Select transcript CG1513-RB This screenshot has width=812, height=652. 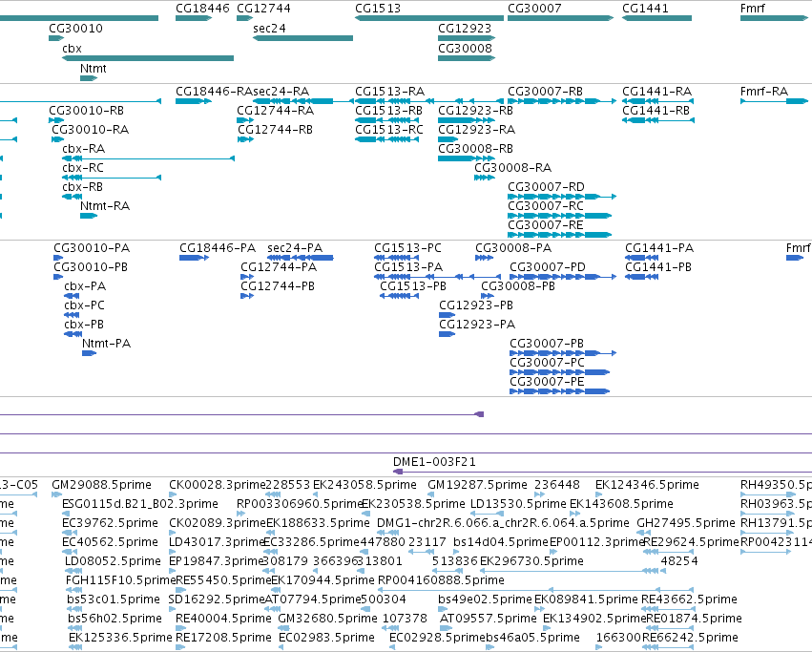[388, 111]
